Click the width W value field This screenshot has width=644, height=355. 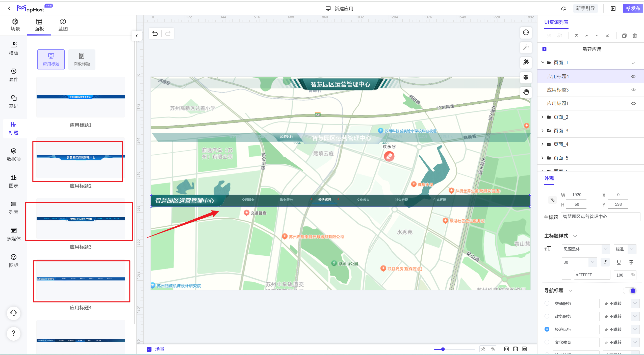pos(577,195)
